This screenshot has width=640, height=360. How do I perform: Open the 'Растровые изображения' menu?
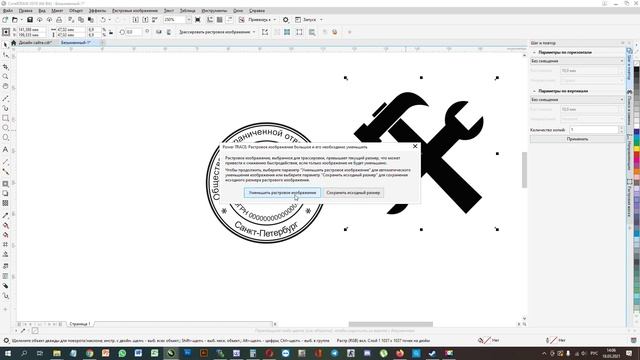point(135,11)
